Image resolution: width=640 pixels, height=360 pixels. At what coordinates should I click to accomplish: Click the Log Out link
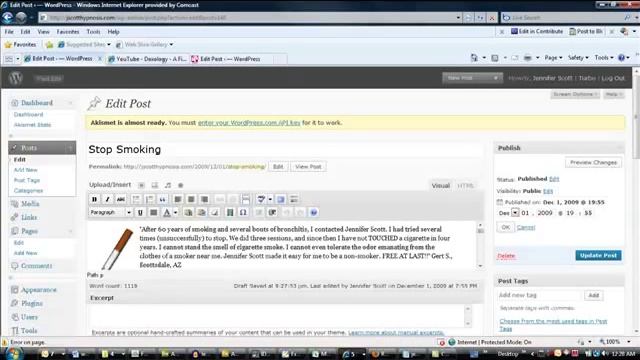point(613,78)
